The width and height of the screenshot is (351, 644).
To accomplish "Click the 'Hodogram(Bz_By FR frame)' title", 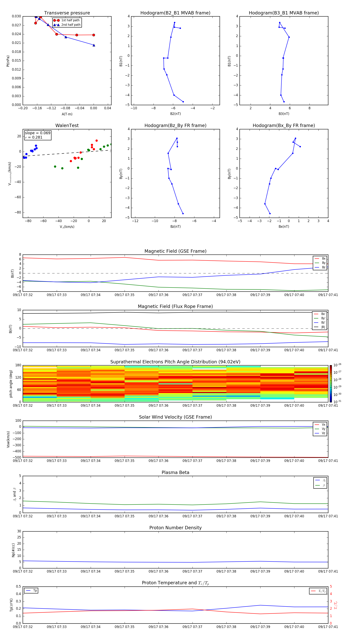I will pos(175,125).
